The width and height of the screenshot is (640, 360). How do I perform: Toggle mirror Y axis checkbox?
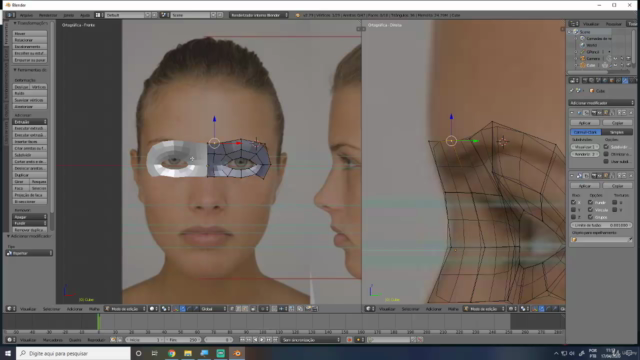[x=573, y=210]
